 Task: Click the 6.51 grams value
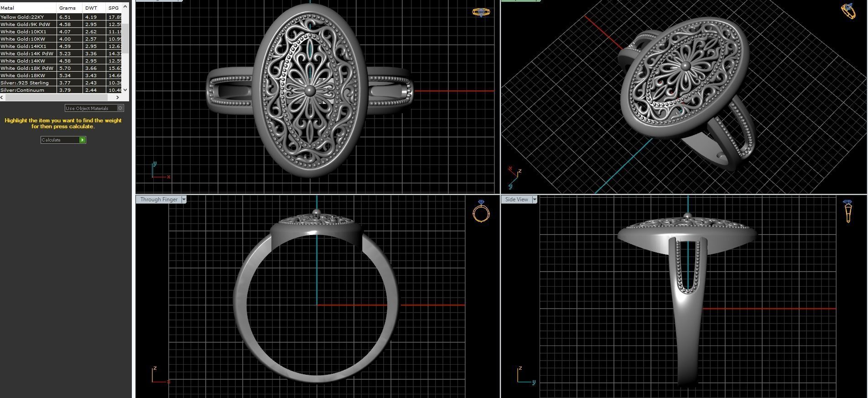[x=65, y=17]
